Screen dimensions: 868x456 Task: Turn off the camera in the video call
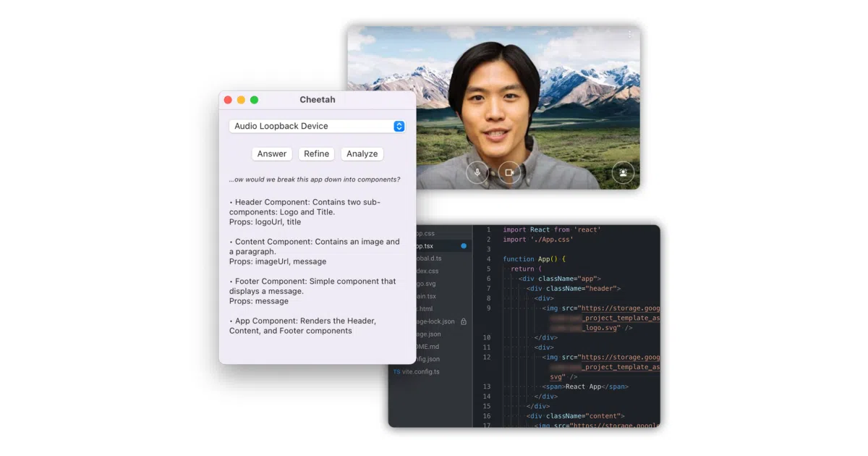pos(509,173)
